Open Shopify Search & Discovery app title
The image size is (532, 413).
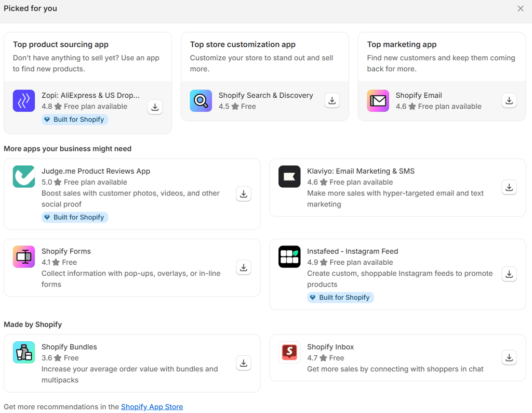point(265,95)
